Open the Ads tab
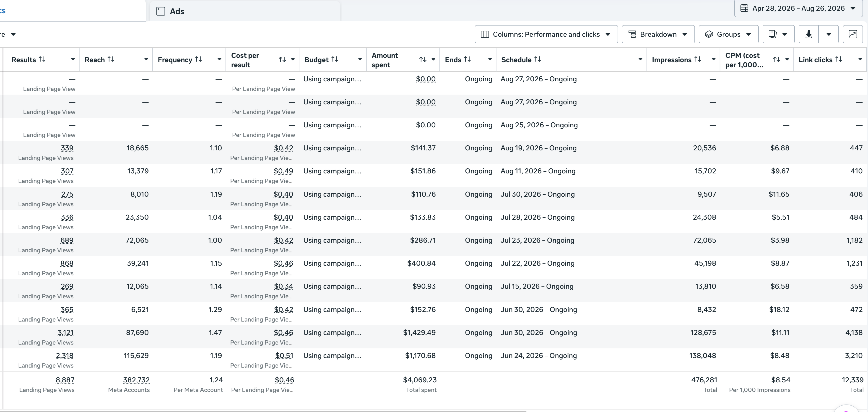Screen dimensions: 868x412 click(245, 11)
